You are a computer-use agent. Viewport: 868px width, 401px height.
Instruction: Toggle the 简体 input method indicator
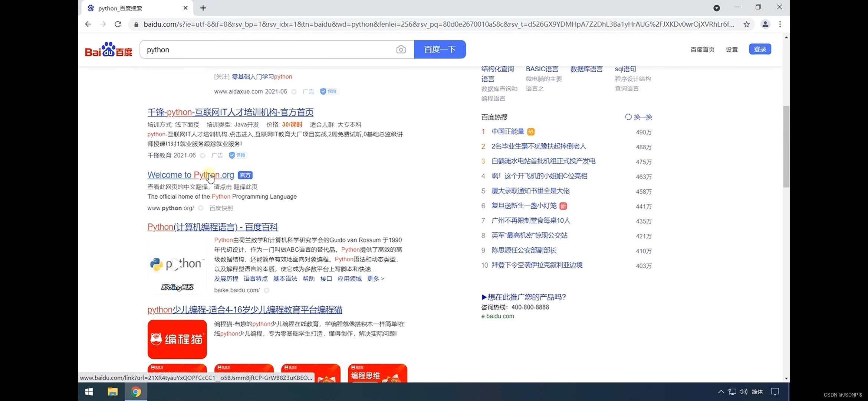tap(757, 392)
